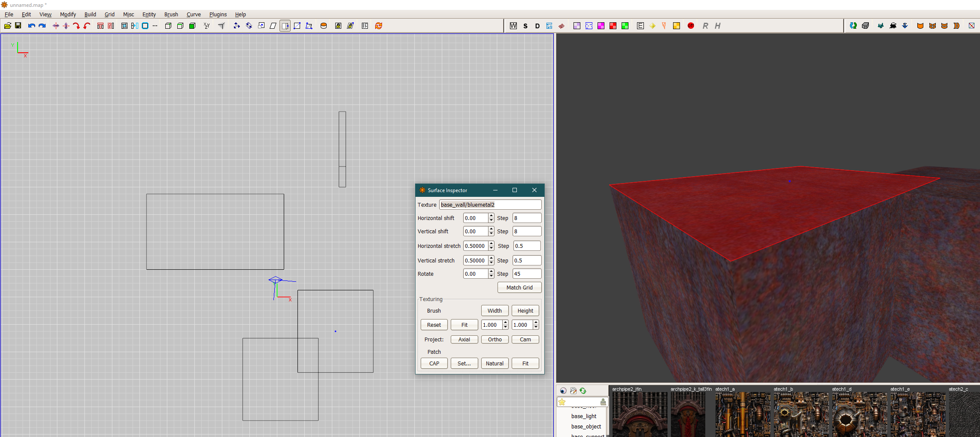Redo the action in the toolbar
Image resolution: width=980 pixels, height=437 pixels.
tap(42, 26)
